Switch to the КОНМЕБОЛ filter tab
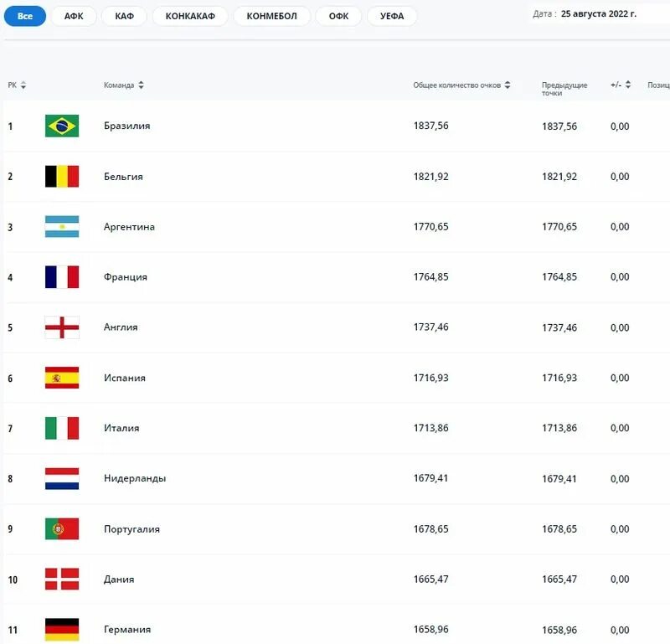Image resolution: width=670 pixels, height=644 pixels. [x=271, y=16]
